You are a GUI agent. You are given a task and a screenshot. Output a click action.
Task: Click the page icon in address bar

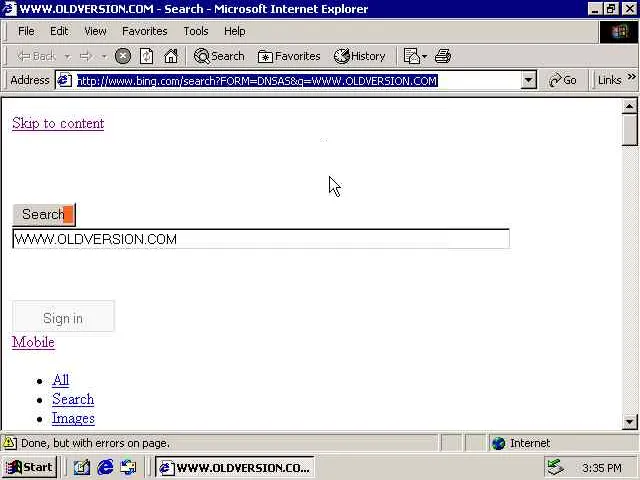click(64, 80)
